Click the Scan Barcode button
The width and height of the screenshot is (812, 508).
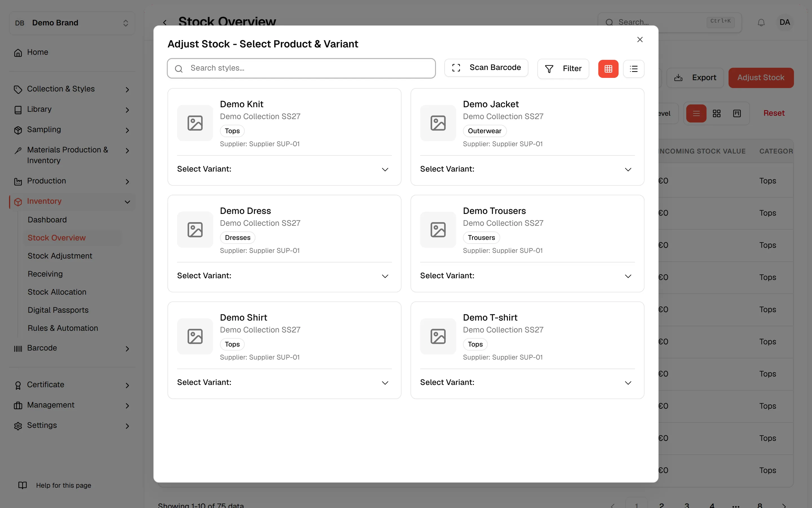[x=486, y=67]
